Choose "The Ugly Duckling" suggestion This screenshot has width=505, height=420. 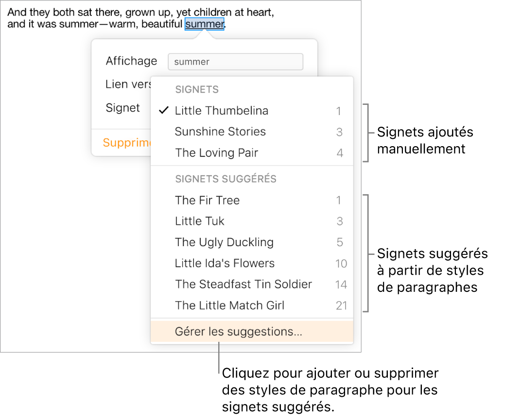tap(224, 242)
